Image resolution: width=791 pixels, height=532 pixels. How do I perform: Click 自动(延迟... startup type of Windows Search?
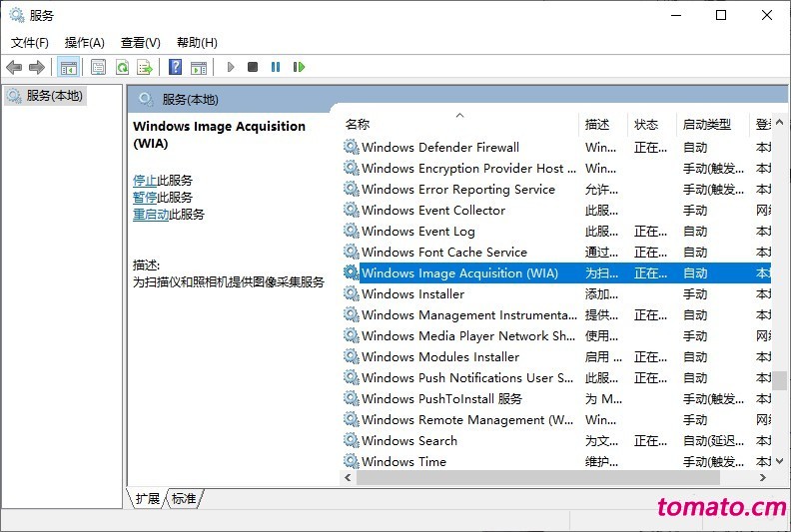coord(713,440)
